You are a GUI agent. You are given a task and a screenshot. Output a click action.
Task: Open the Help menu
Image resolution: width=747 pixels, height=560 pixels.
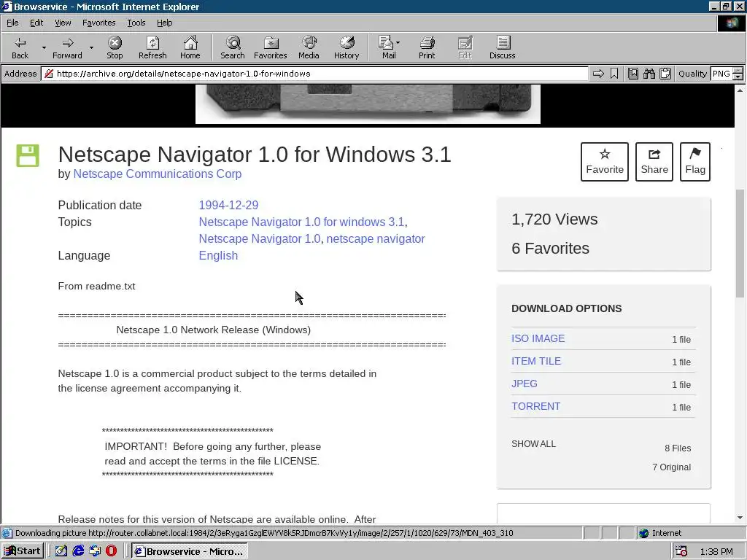tap(164, 23)
